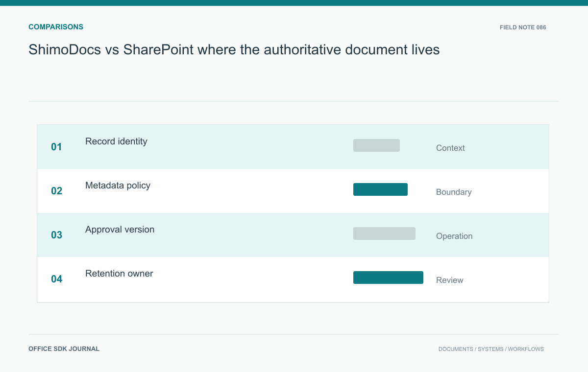Click the OFFICE SDK JOURNAL footer text

(x=64, y=349)
